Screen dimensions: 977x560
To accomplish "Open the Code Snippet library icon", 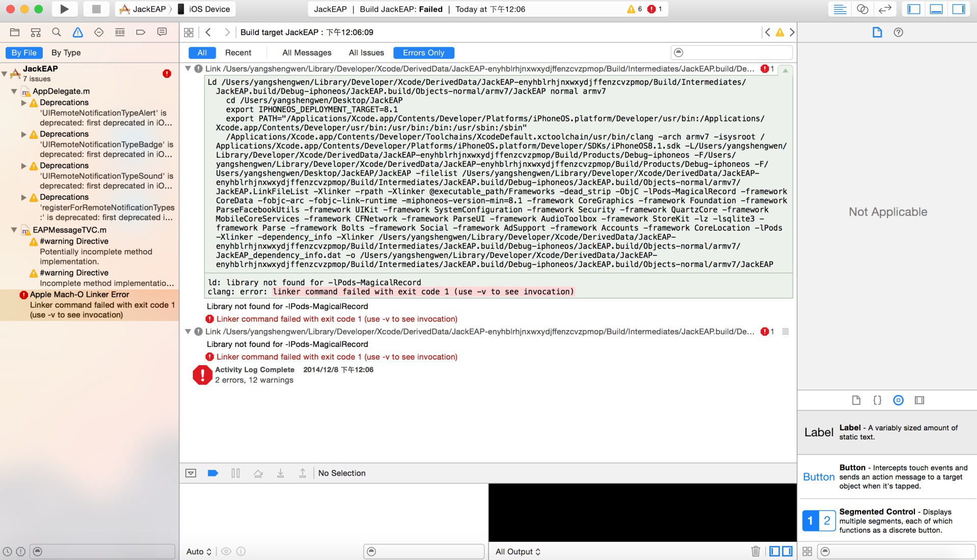I will tap(877, 400).
